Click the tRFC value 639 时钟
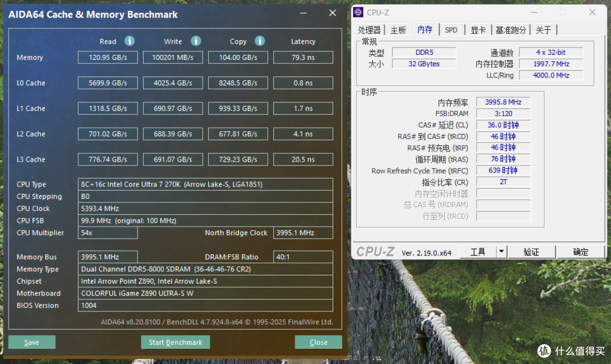611x364 pixels. tap(503, 171)
